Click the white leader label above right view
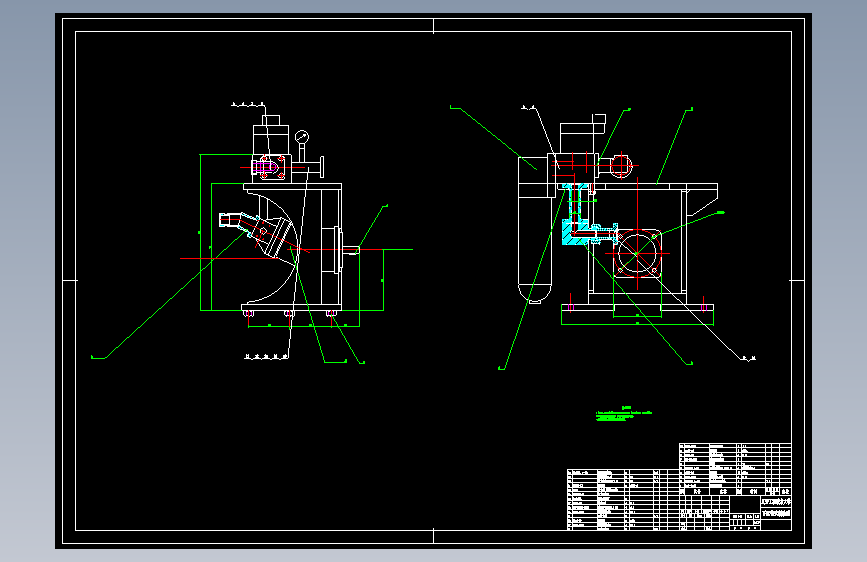The image size is (867, 562). [529, 108]
